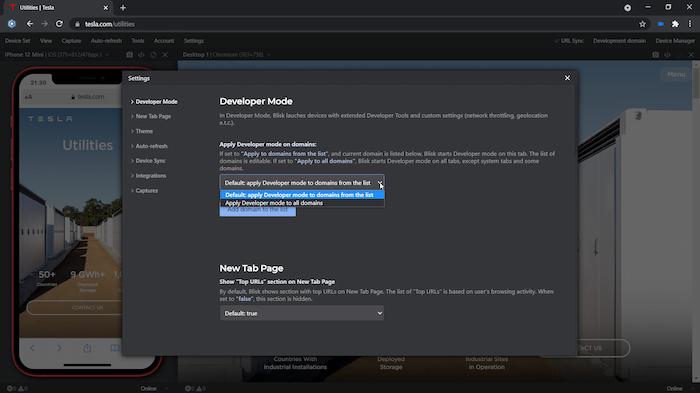700x393 pixels.
Task: Click the iPhone Safari tesla.com address
Action: click(x=88, y=97)
